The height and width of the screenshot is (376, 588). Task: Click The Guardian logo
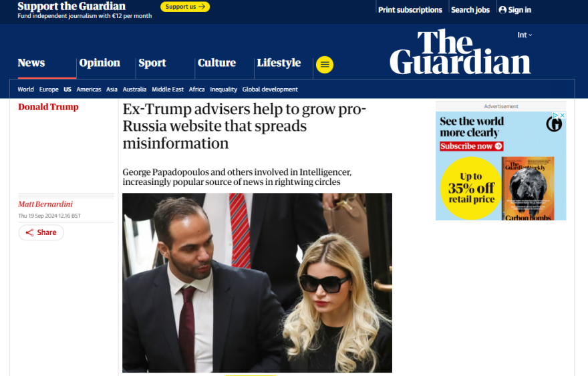[460, 51]
